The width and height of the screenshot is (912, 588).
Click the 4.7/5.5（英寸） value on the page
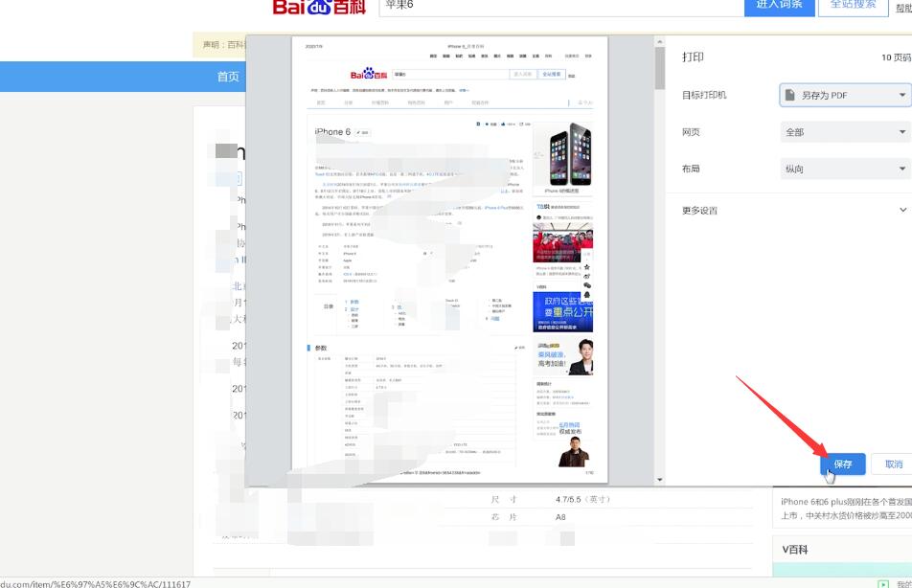coord(582,499)
